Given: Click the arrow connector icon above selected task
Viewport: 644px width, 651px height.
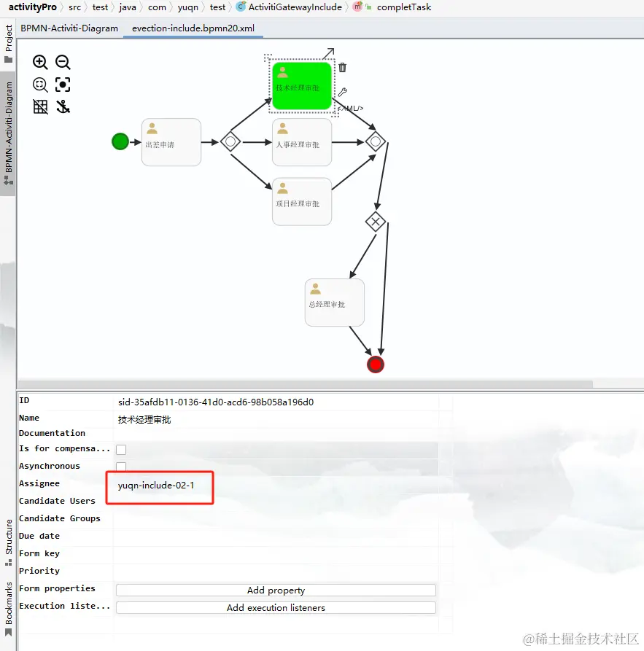Looking at the screenshot, I should 328,53.
